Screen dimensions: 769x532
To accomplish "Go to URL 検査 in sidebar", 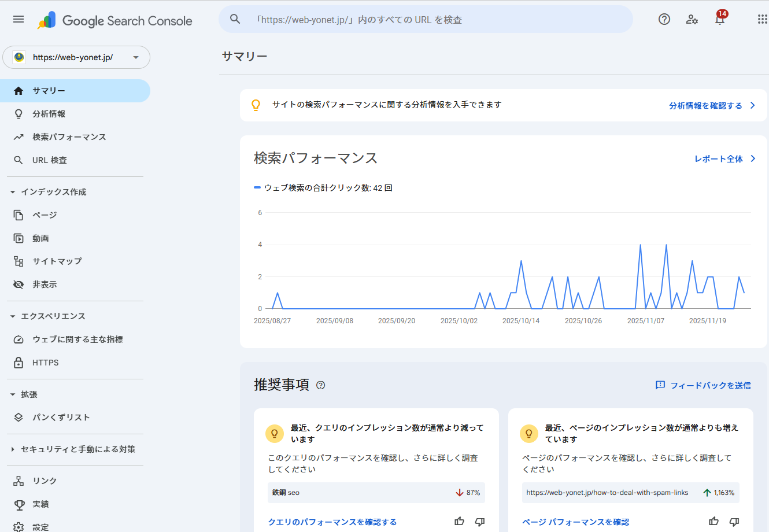I will [x=49, y=160].
